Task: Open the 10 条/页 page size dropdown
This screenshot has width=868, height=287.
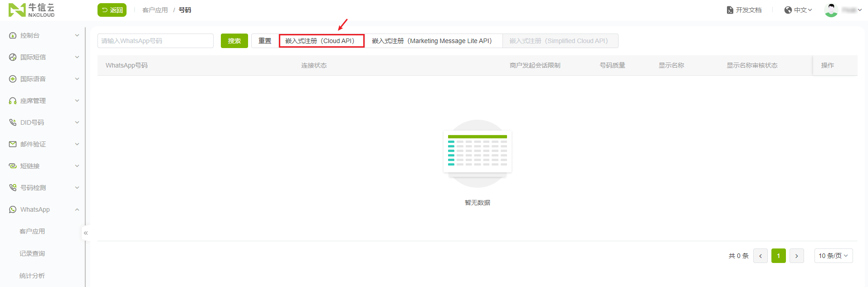Action: tap(834, 256)
